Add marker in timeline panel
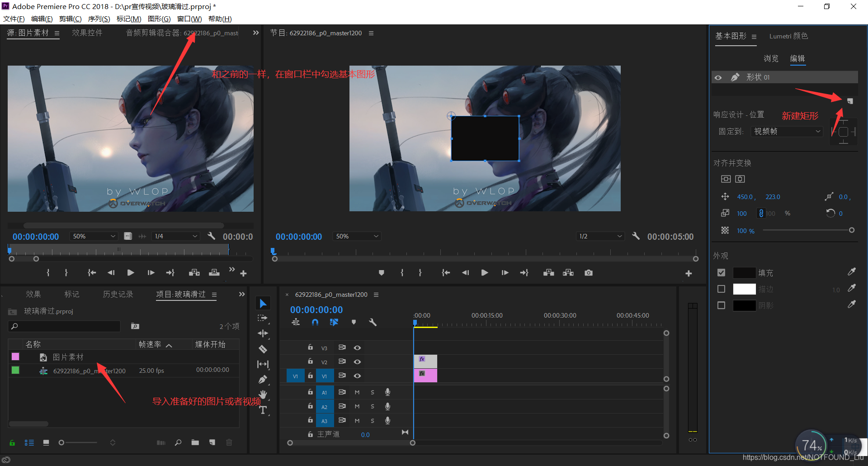The height and width of the screenshot is (466, 868). tap(354, 322)
